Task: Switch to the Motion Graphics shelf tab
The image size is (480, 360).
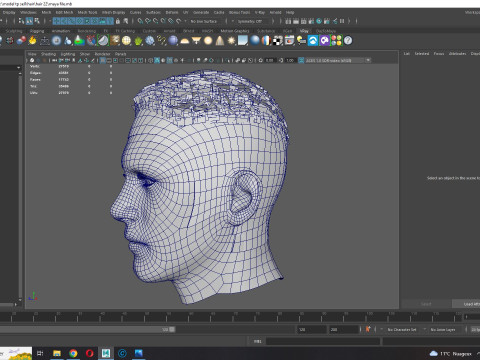Action: click(x=235, y=31)
